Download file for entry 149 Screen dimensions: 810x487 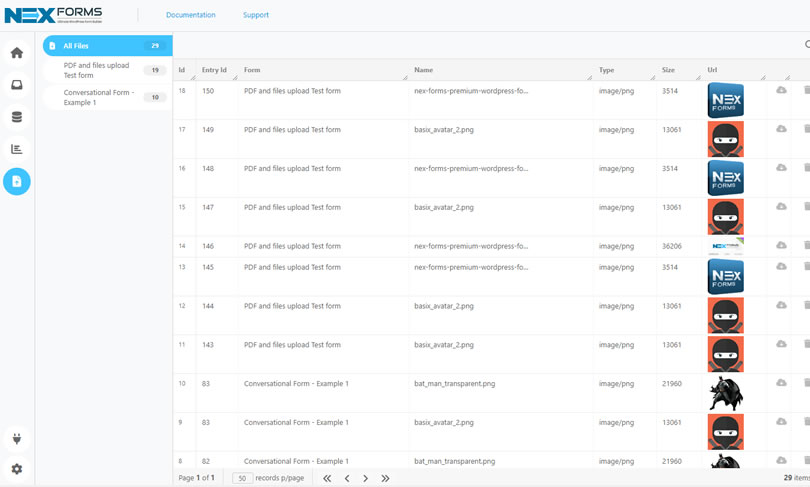tap(781, 129)
